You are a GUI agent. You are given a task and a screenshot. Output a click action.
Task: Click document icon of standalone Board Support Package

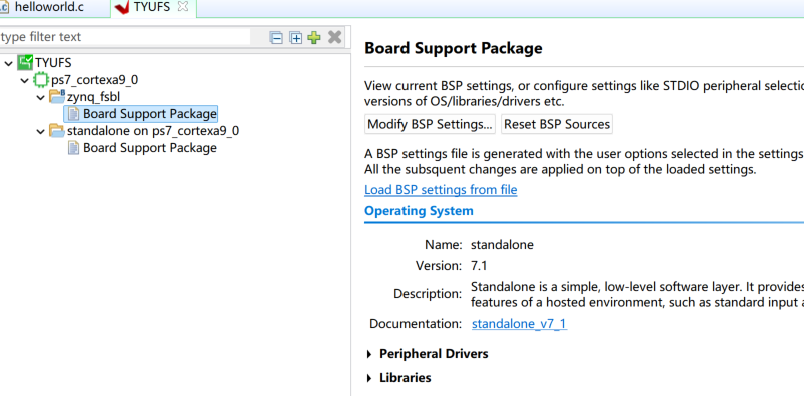pos(74,148)
